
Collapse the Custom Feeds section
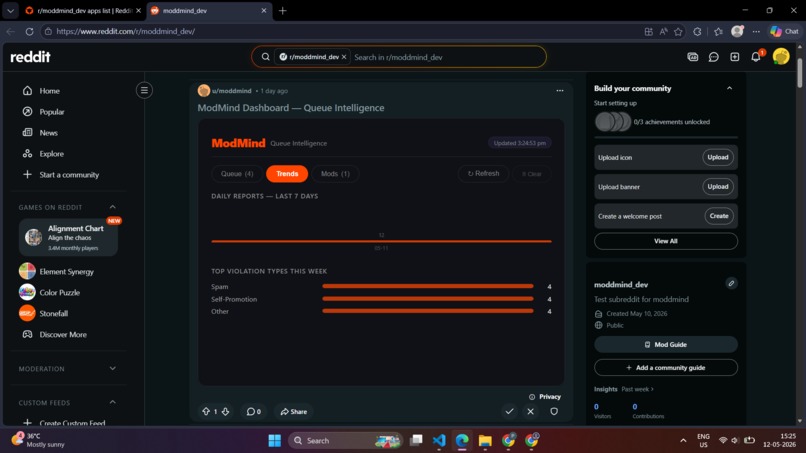pos(113,402)
